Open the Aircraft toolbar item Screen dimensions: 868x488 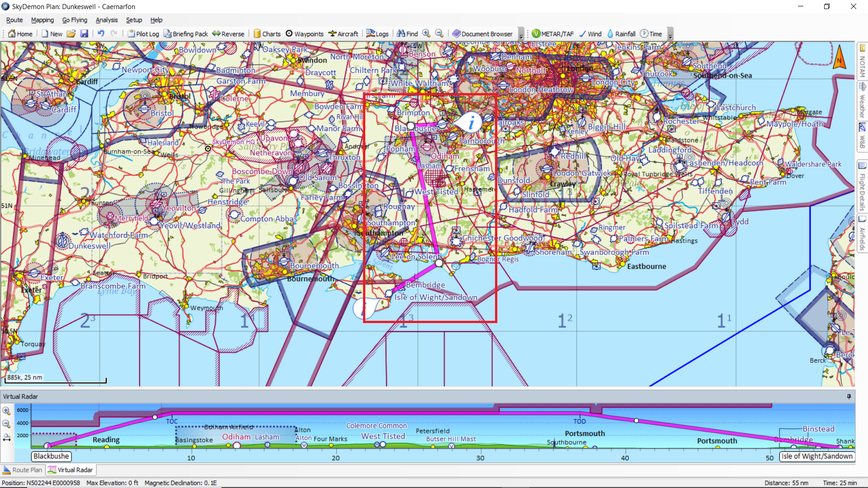(x=343, y=34)
